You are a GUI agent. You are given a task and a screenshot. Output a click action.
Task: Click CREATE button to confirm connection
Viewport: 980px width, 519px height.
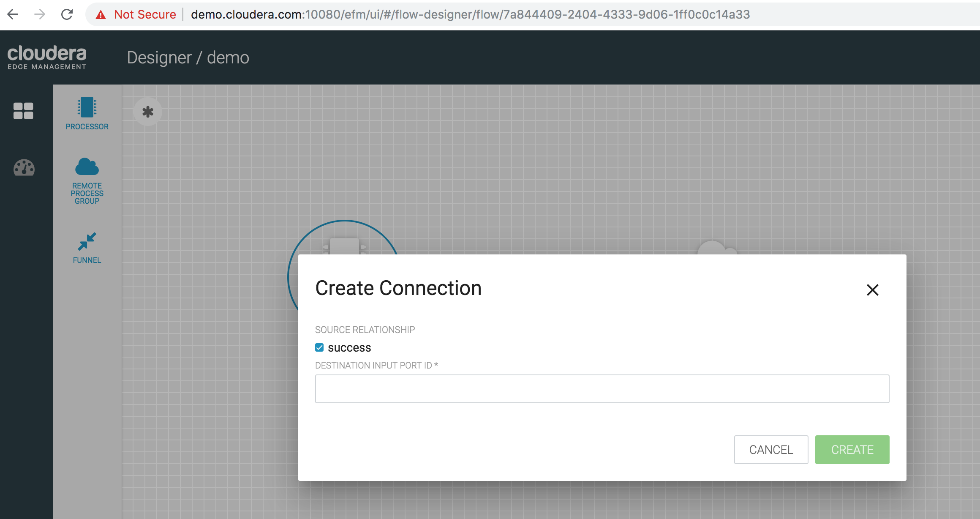(x=852, y=449)
